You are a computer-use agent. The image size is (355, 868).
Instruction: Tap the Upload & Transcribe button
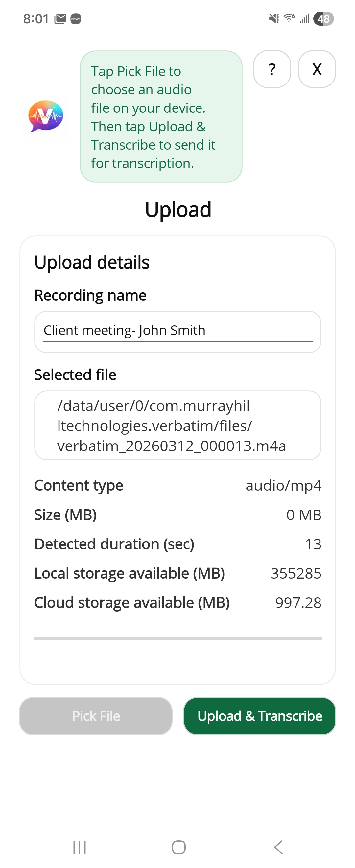[x=259, y=716]
